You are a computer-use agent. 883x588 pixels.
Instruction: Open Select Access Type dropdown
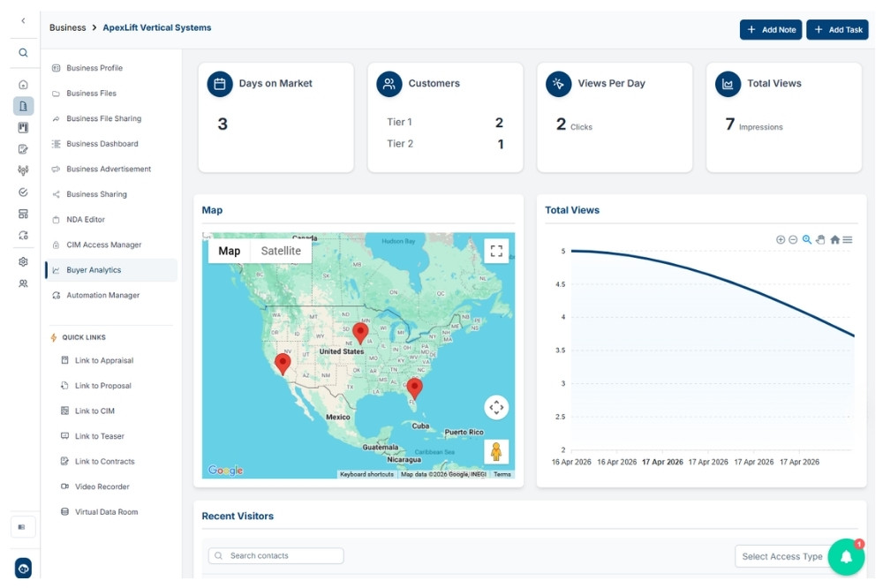[x=781, y=556]
